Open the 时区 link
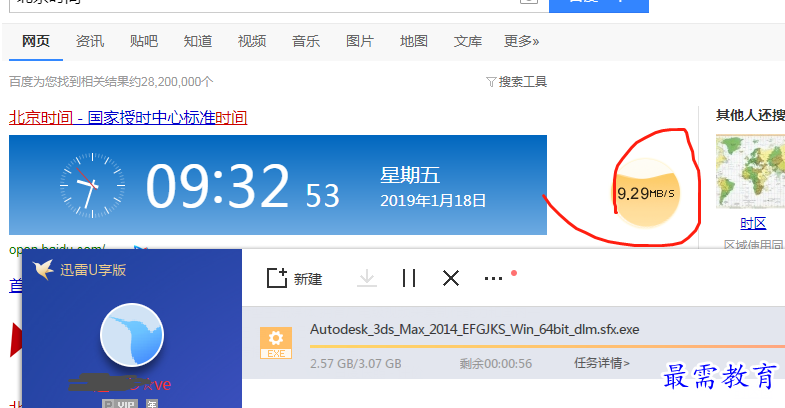 pyautogui.click(x=753, y=223)
